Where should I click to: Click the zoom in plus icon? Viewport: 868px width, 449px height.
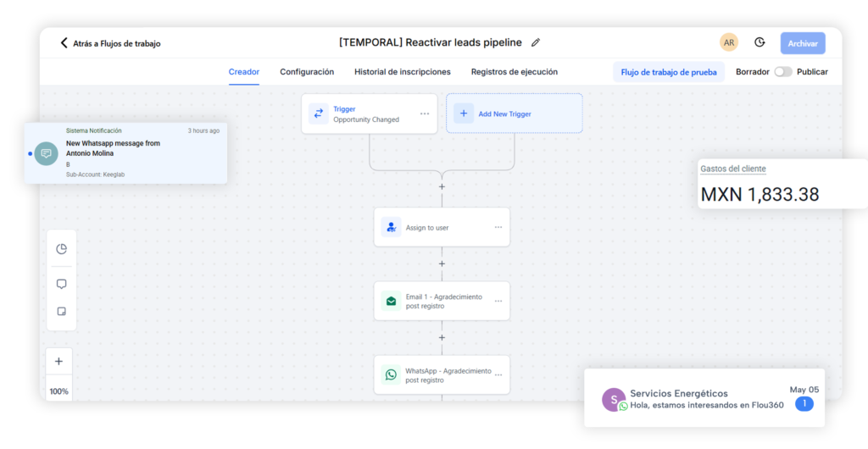(x=58, y=362)
